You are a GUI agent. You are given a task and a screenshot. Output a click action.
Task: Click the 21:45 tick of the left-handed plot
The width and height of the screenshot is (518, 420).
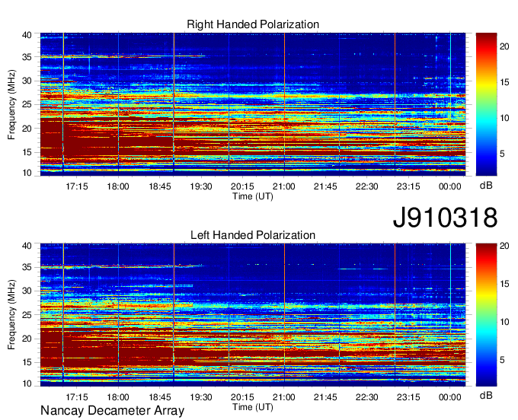(x=325, y=397)
